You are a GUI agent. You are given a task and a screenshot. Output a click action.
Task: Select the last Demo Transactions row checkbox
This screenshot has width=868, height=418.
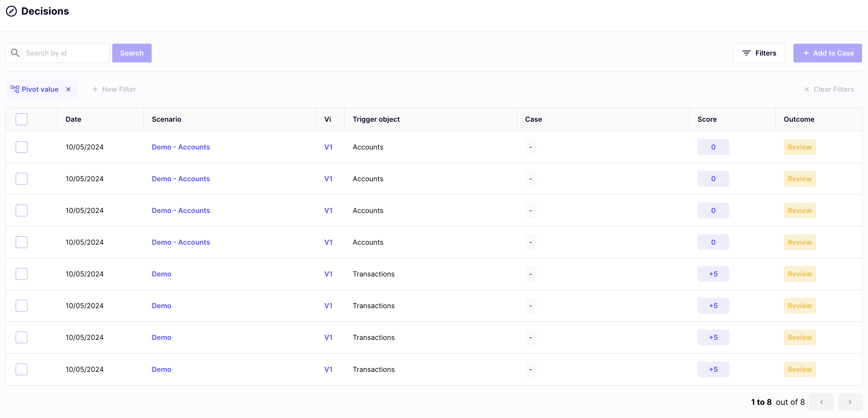point(22,369)
